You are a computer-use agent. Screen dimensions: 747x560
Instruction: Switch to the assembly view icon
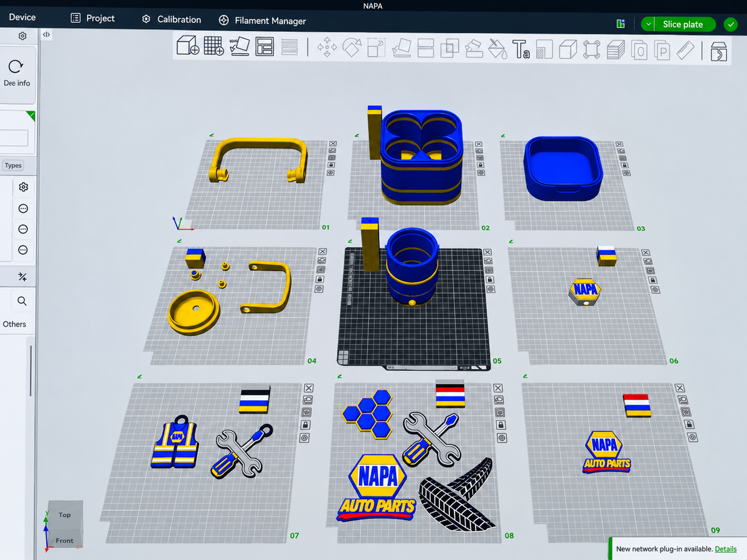tap(718, 50)
